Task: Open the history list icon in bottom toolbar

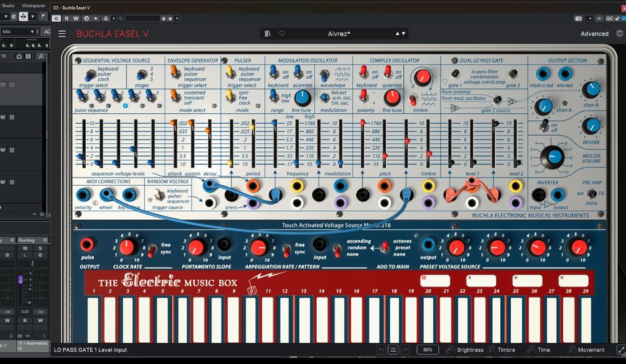Action: 393,350
